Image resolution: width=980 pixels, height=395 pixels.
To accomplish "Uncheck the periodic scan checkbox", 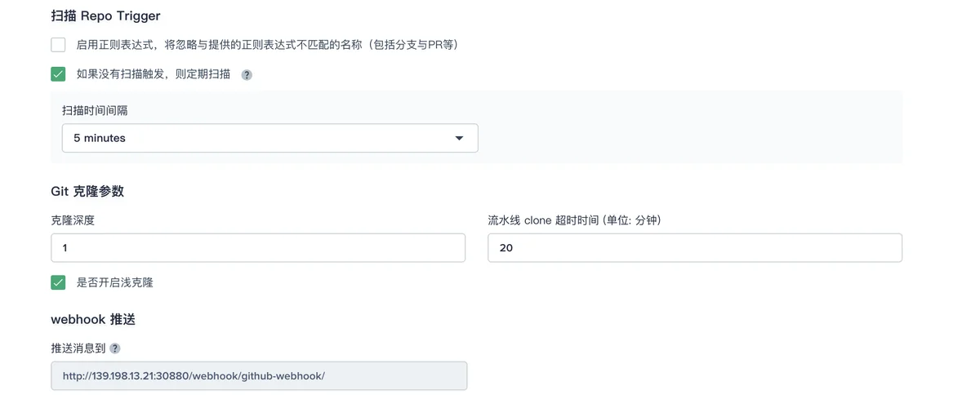I will click(x=58, y=74).
